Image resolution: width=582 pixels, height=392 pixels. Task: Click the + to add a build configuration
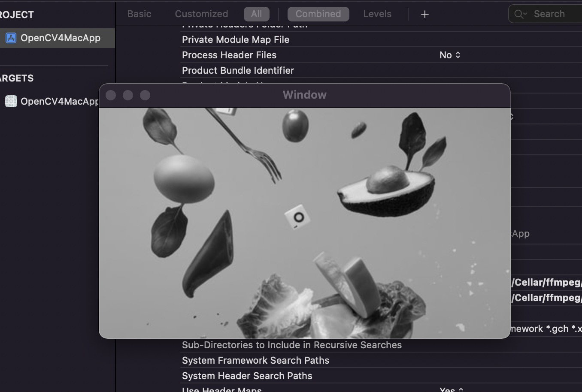click(x=424, y=14)
